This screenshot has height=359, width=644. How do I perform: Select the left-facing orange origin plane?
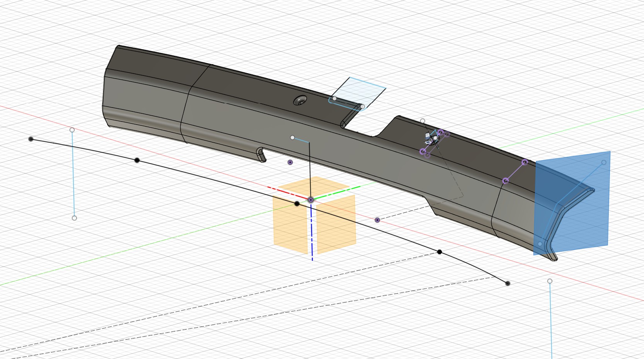point(291,224)
